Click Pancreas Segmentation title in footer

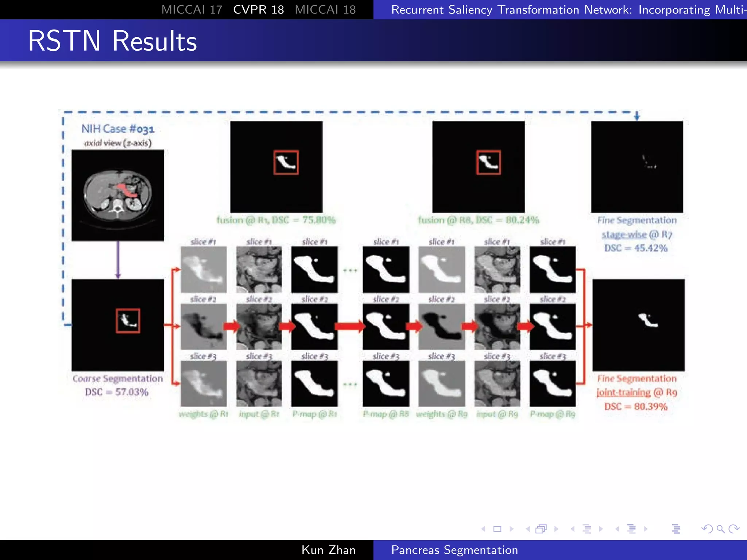pyautogui.click(x=454, y=550)
